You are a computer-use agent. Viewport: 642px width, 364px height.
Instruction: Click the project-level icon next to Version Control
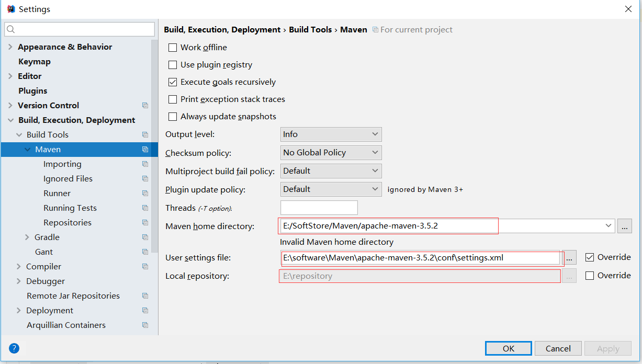pos(145,106)
